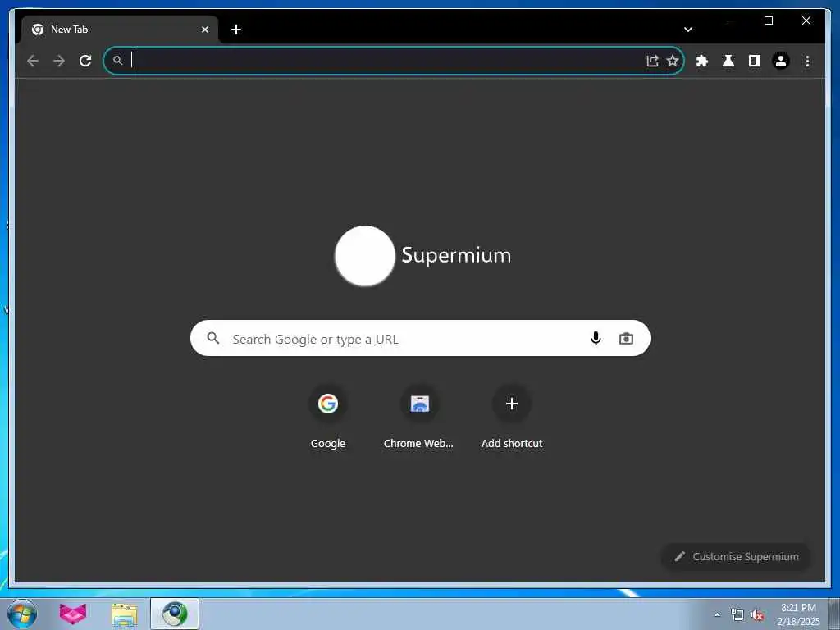
Task: Go back with the back arrow
Action: (33, 61)
